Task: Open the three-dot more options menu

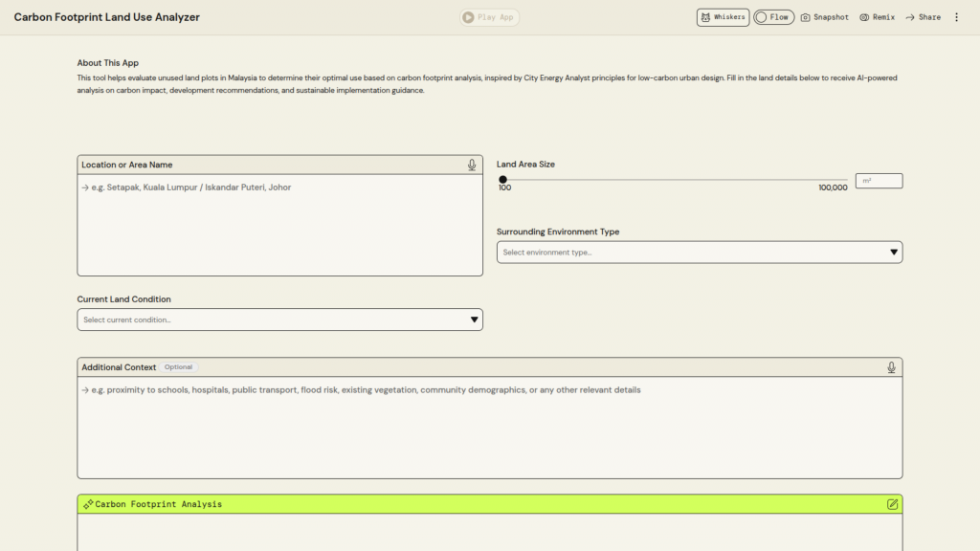Action: pyautogui.click(x=956, y=17)
